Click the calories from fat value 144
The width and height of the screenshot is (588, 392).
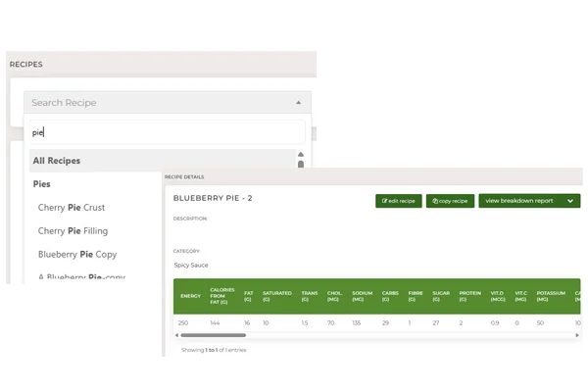coord(215,322)
